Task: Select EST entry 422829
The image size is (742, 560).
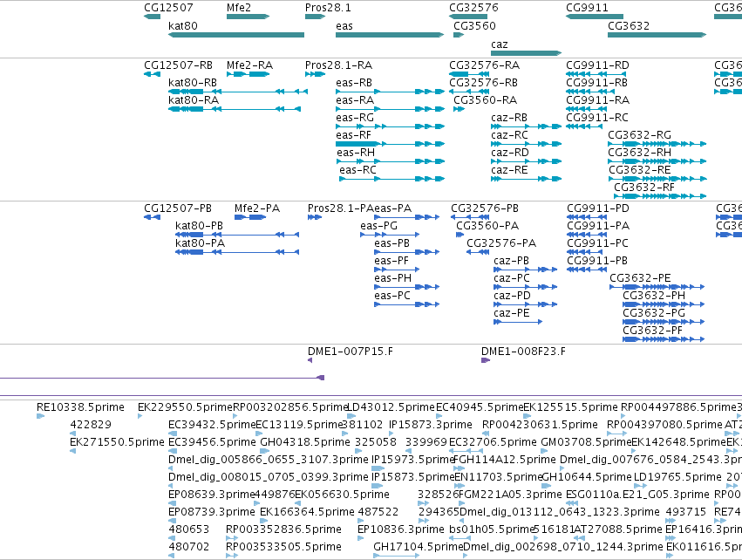Action: tap(91, 425)
